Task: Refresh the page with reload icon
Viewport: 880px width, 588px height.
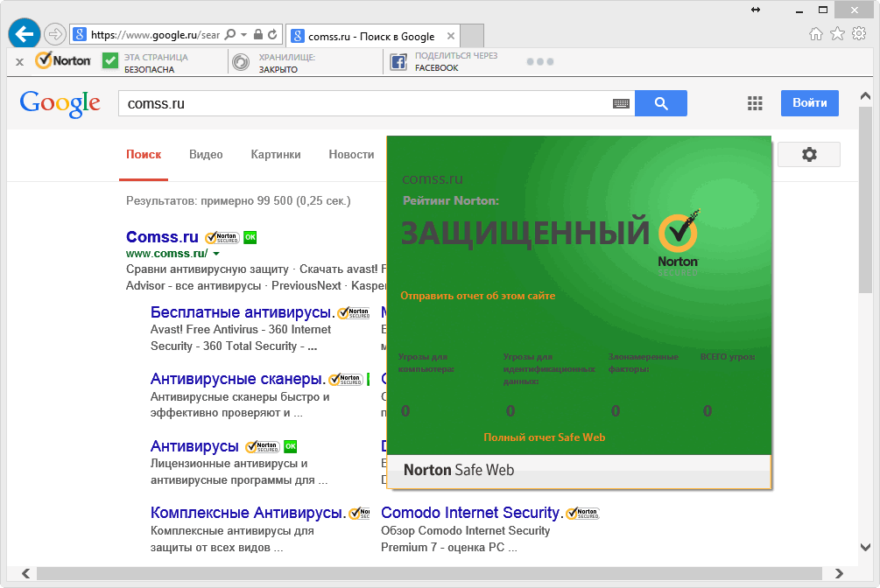Action: 272,35
